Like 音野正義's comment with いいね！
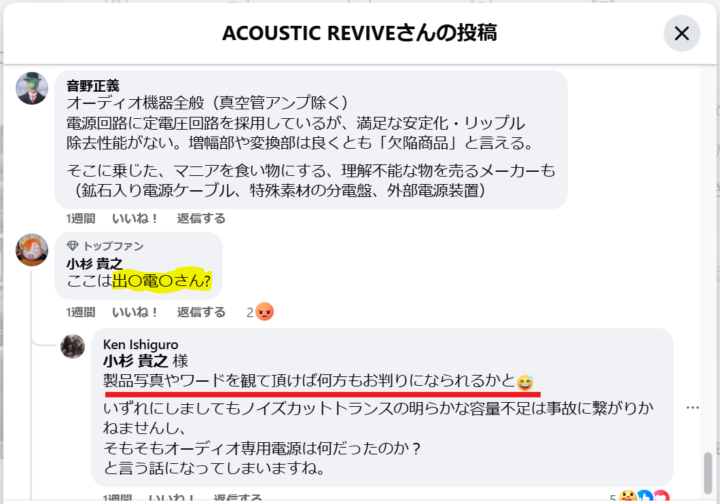Viewport: 720px width, 504px height. point(135,218)
